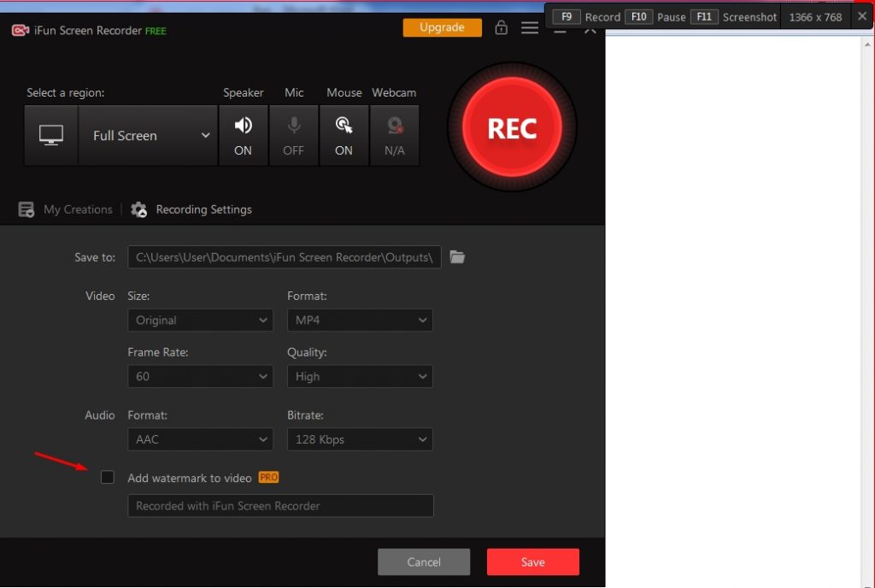
Task: Start recording with the REC button
Action: point(513,127)
